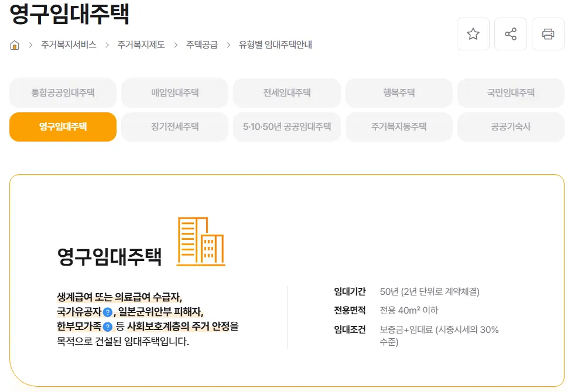Switch to 행복주택 tab
The height and width of the screenshot is (392, 571).
(x=399, y=93)
